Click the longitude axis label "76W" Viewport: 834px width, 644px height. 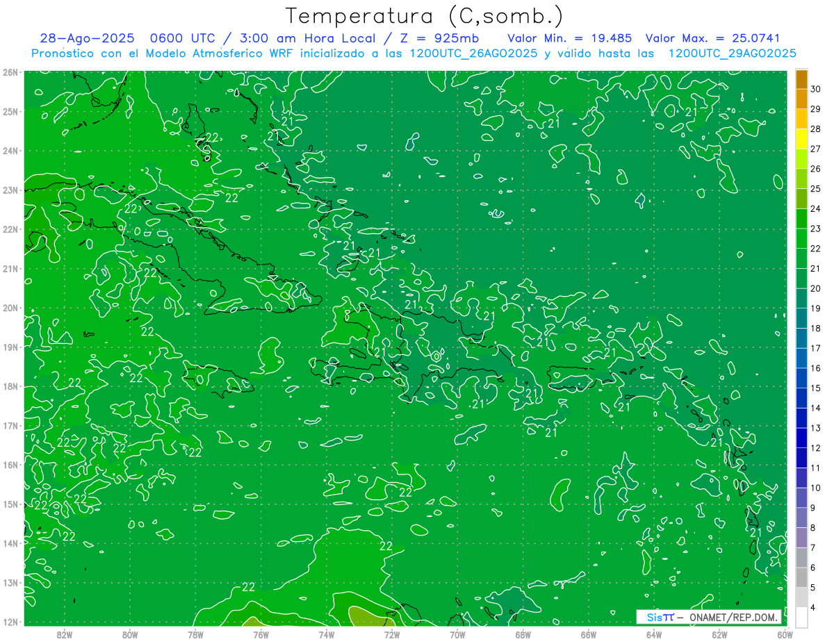click(x=261, y=634)
